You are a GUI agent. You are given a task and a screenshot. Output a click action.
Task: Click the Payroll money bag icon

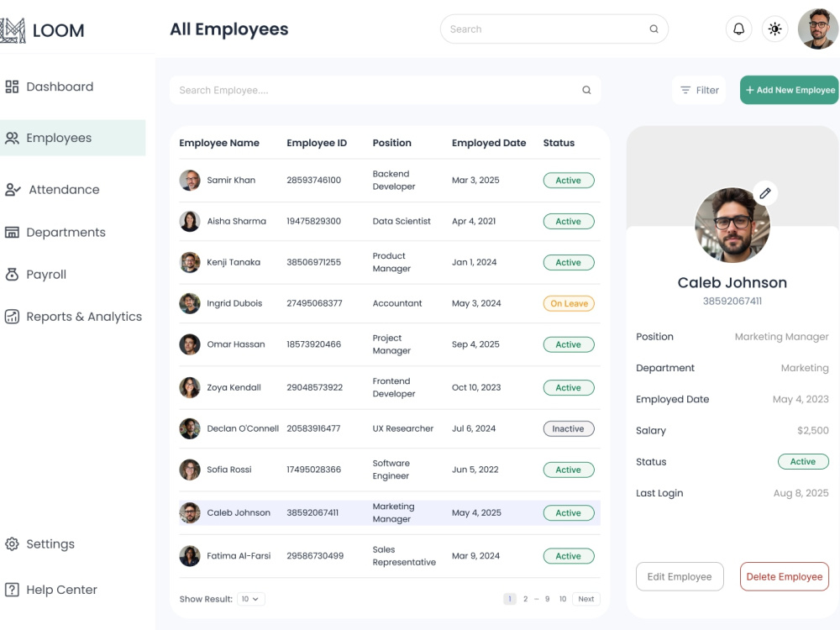pos(12,275)
